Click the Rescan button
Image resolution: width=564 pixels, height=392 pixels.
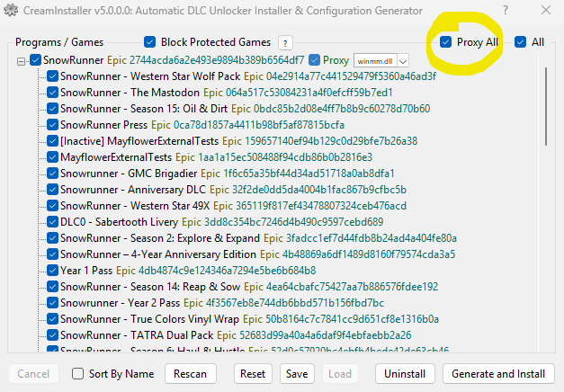click(191, 374)
